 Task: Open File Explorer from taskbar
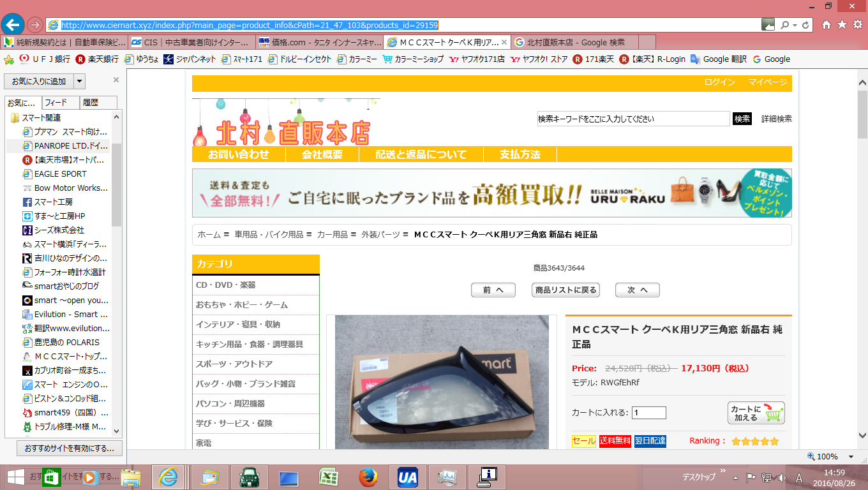[131, 477]
